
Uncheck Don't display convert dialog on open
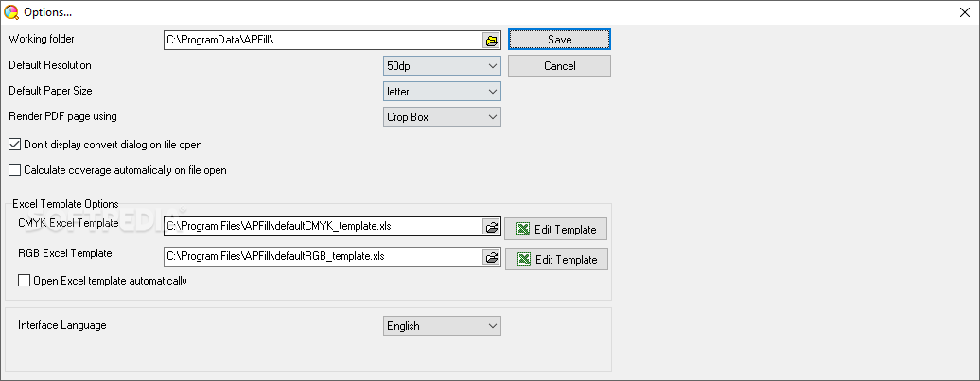coord(14,145)
